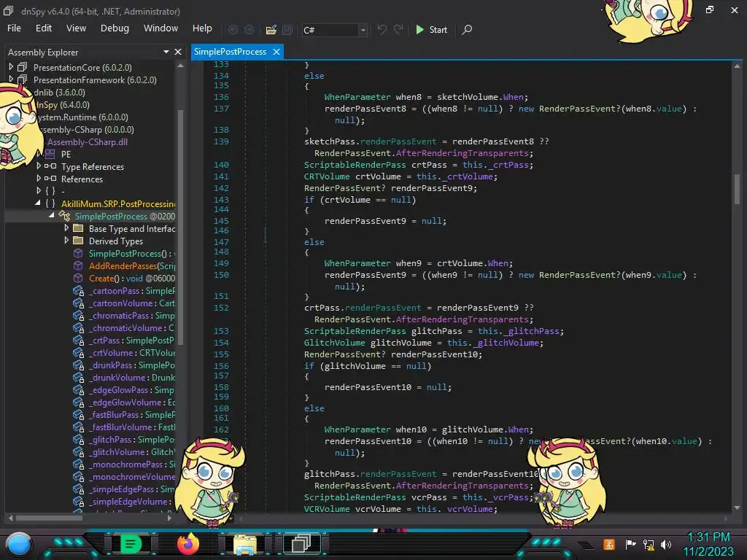747x560 pixels.
Task: Open File Explorer from the taskbar
Action: pyautogui.click(x=244, y=544)
